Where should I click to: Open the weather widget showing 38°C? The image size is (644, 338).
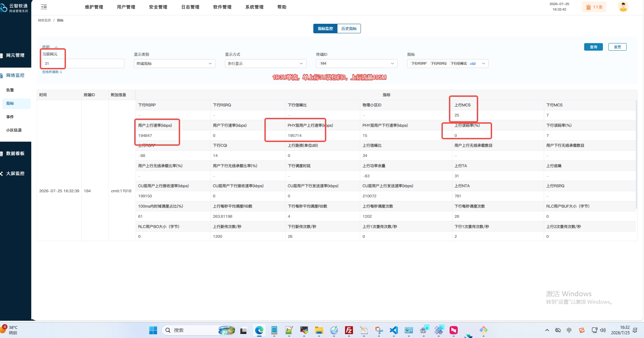click(x=9, y=330)
